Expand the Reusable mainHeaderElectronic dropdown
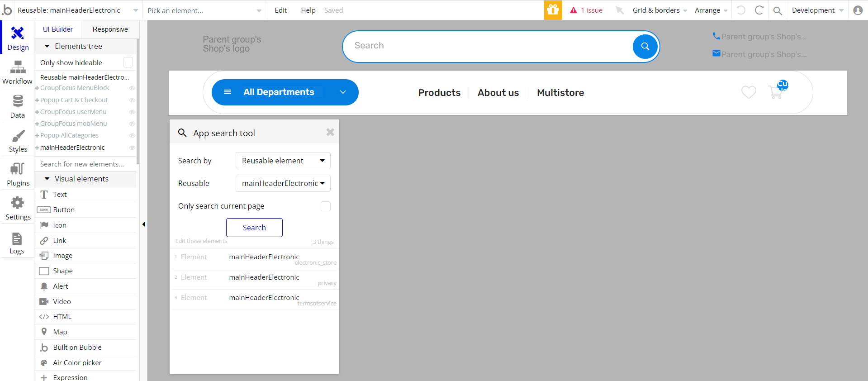This screenshot has width=868, height=381. [x=283, y=183]
